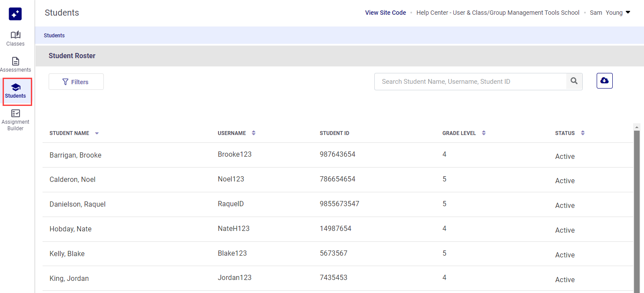
Task: Open student Barrigan, Brooke
Action: click(x=76, y=155)
